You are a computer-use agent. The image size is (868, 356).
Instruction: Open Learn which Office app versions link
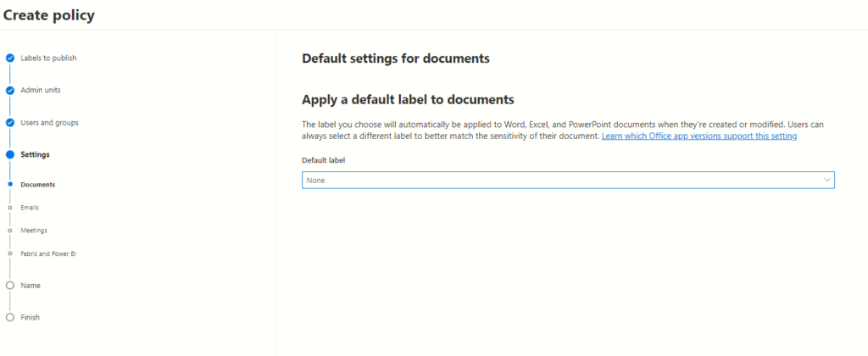click(x=698, y=136)
